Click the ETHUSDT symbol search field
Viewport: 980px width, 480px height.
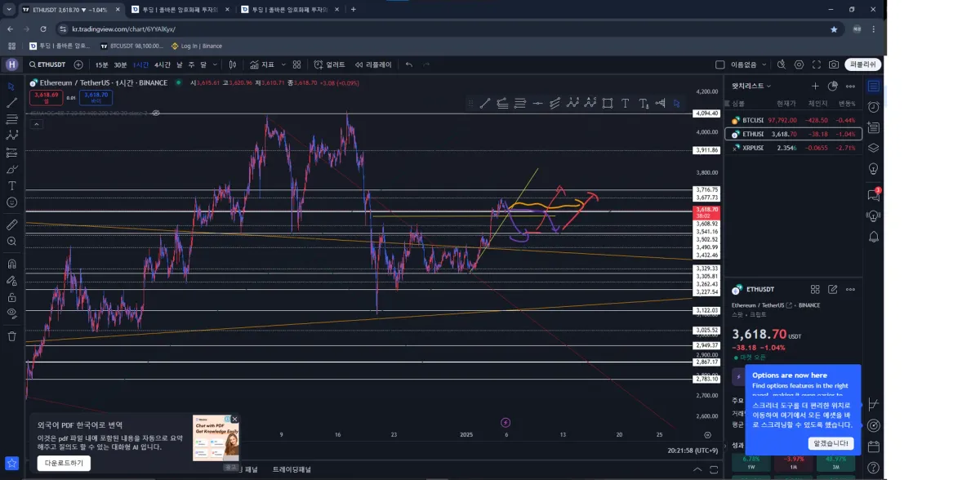coord(48,64)
